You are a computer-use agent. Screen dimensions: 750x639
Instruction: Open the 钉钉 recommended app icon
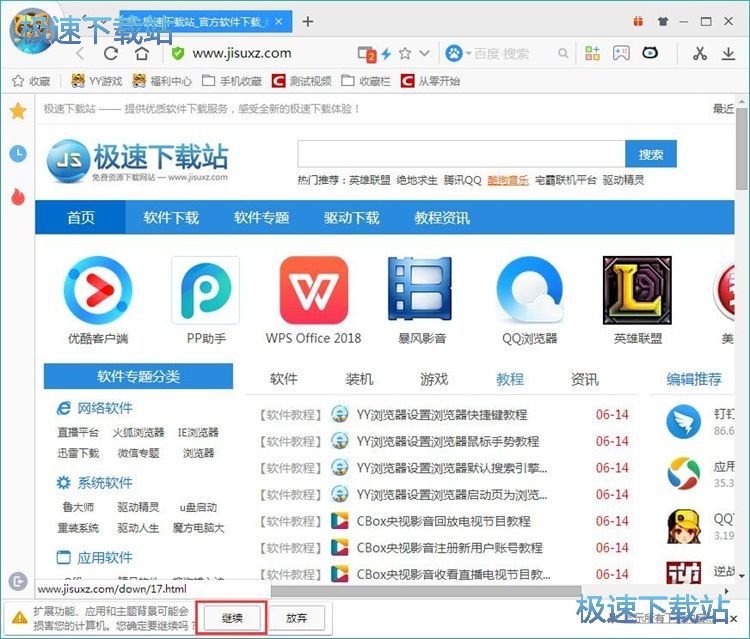(x=684, y=421)
